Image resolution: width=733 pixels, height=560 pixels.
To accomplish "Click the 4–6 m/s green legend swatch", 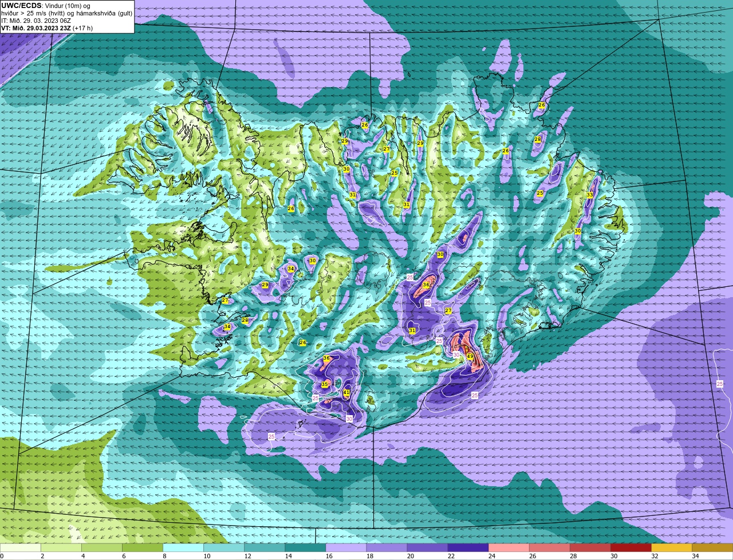I will pyautogui.click(x=102, y=548).
